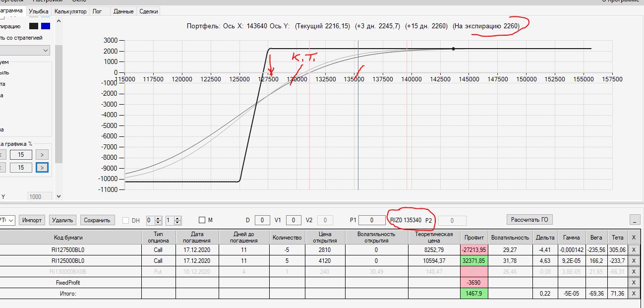Toggle the M checkbox
Screen dimensions: 644x308
[x=202, y=220]
